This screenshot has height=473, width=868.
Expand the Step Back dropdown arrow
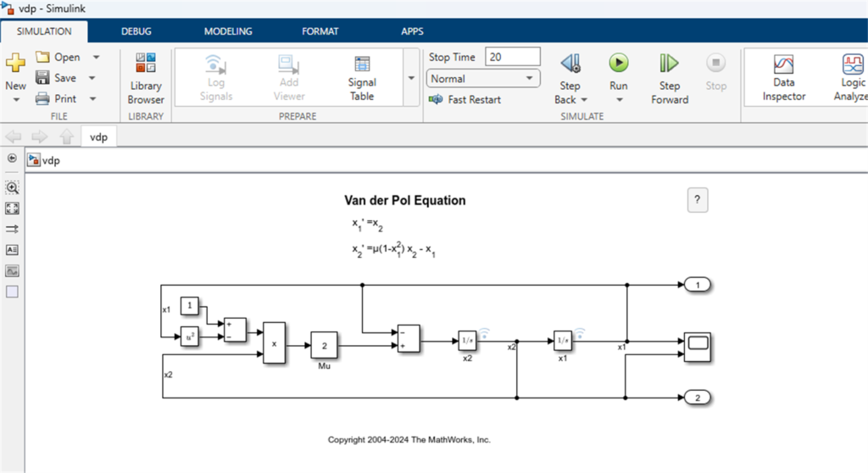[x=584, y=100]
